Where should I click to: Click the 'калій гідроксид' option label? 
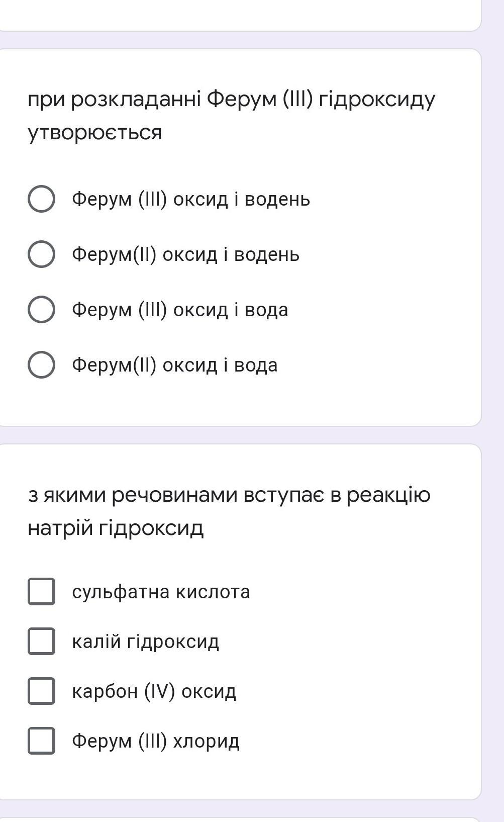[145, 642]
